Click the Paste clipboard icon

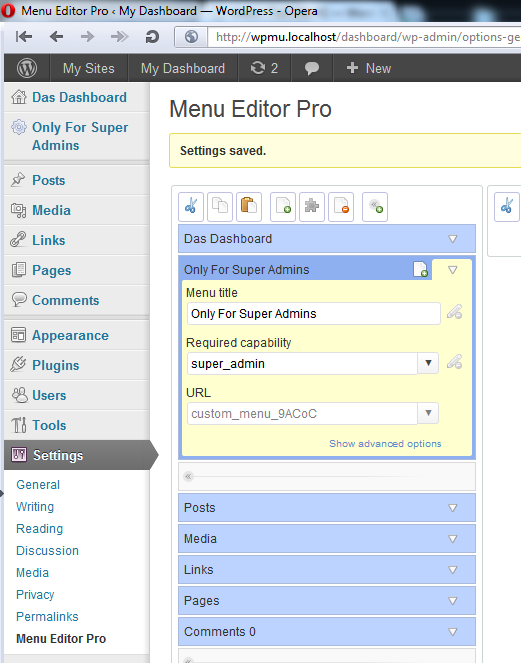point(249,207)
